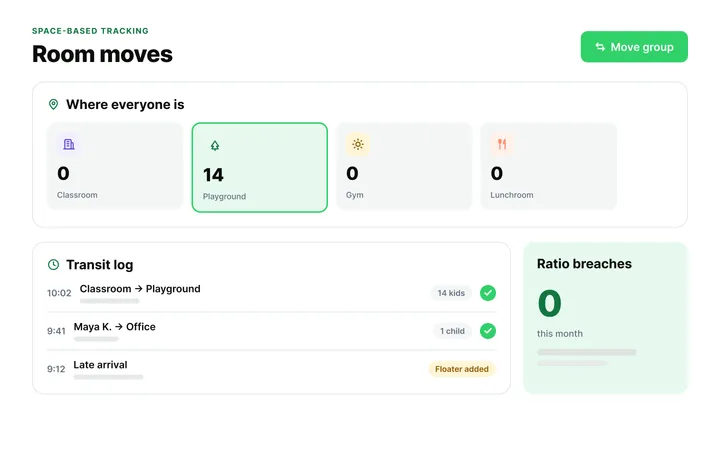Click the location pin icon beside Where everyone is

point(53,105)
